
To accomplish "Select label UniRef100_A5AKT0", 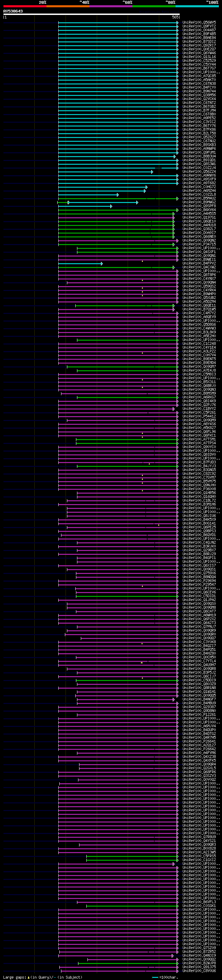I will pos(199,80).
